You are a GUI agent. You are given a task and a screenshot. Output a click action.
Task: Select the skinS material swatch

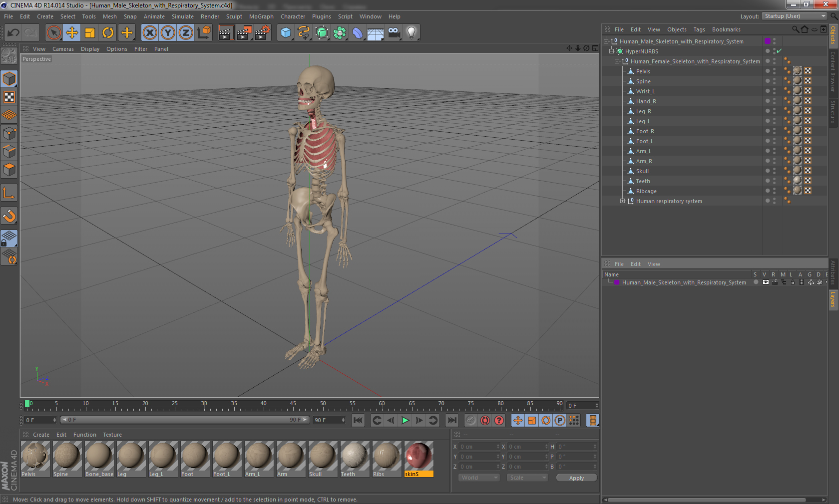pos(419,459)
